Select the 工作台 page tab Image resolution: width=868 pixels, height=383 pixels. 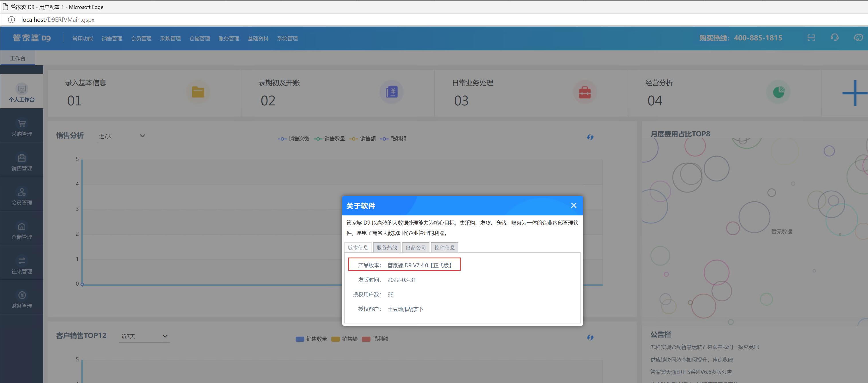pos(17,58)
